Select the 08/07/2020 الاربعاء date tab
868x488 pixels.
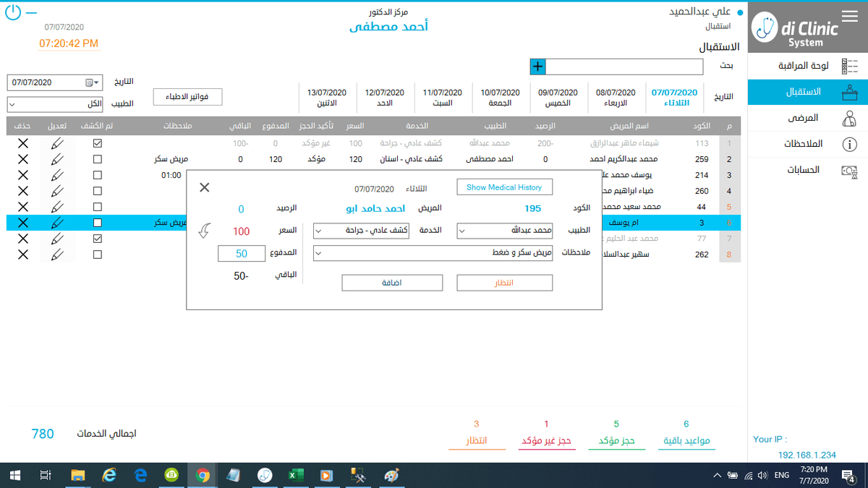(616, 98)
